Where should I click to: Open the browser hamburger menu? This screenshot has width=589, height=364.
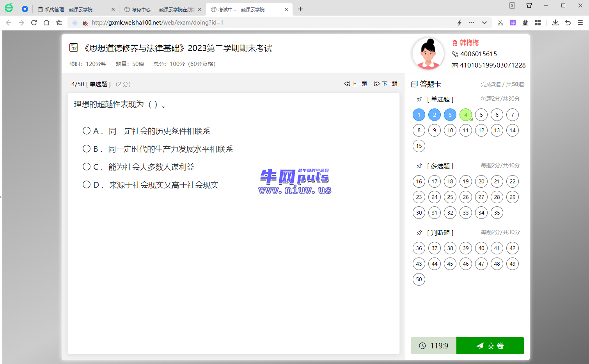[x=580, y=23]
